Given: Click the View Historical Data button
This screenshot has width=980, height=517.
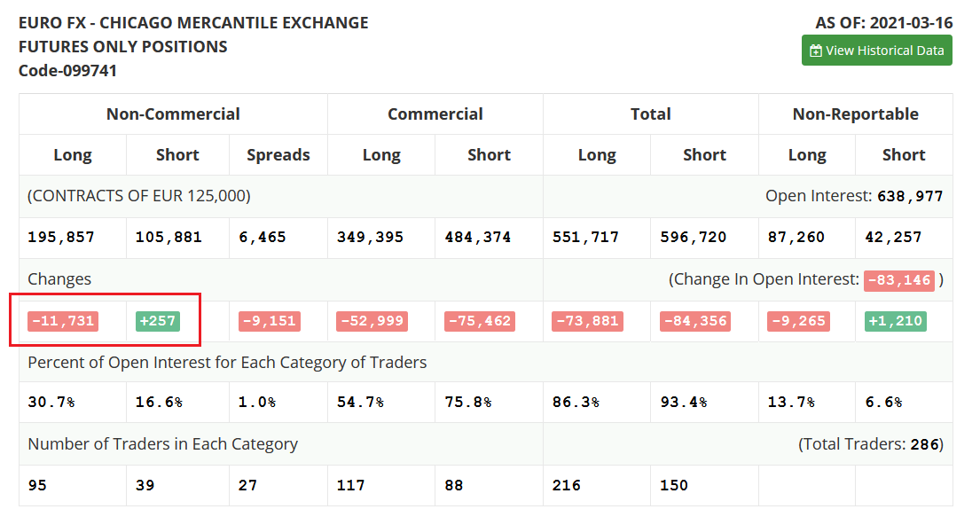Looking at the screenshot, I should pyautogui.click(x=876, y=51).
